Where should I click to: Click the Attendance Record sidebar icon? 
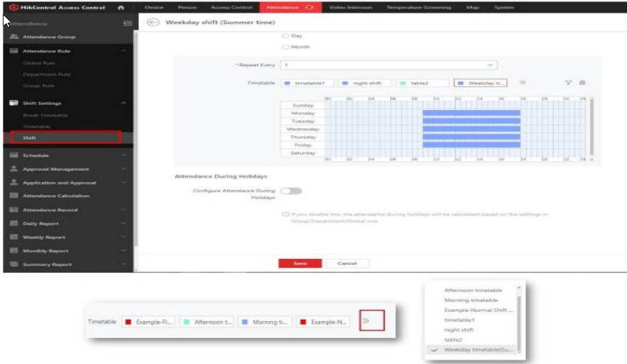point(13,210)
